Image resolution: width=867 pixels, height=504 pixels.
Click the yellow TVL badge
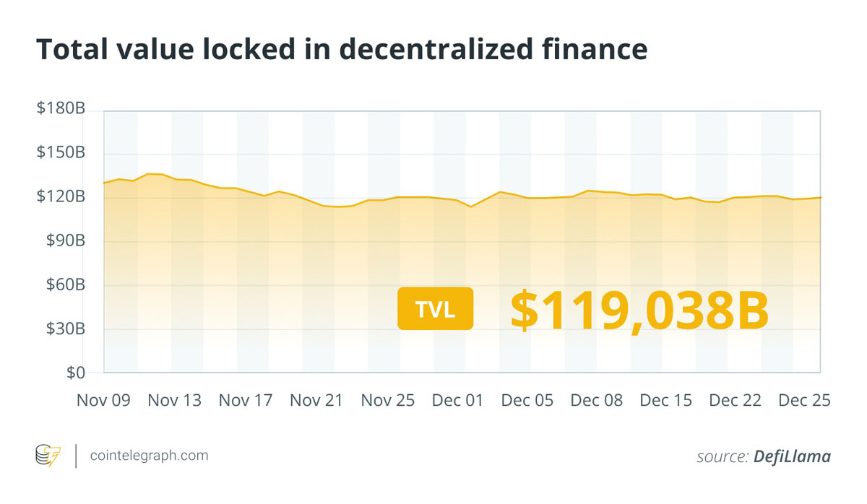(x=435, y=308)
